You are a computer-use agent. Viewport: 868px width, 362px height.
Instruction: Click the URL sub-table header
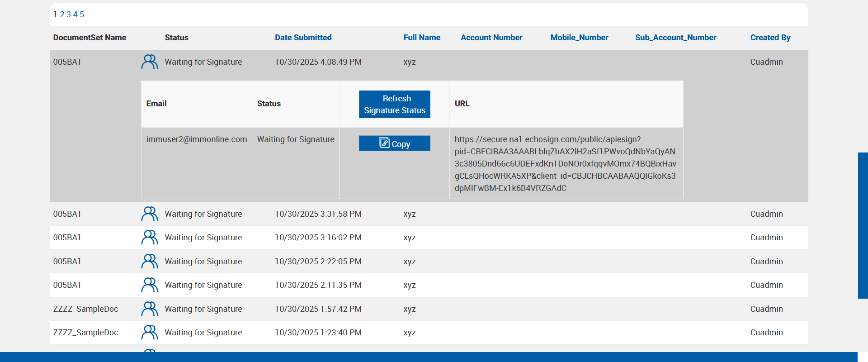[x=462, y=104]
